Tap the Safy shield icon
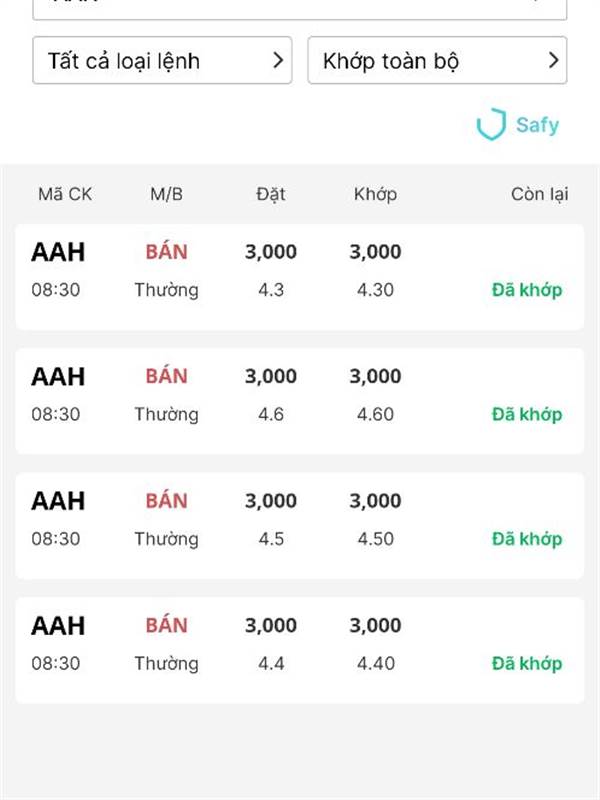This screenshot has height=800, width=600. (490, 125)
